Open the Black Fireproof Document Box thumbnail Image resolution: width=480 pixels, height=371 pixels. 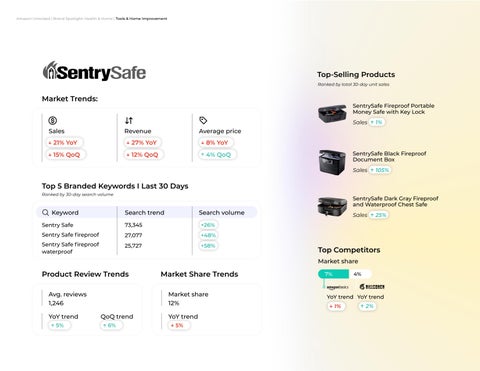click(x=332, y=162)
